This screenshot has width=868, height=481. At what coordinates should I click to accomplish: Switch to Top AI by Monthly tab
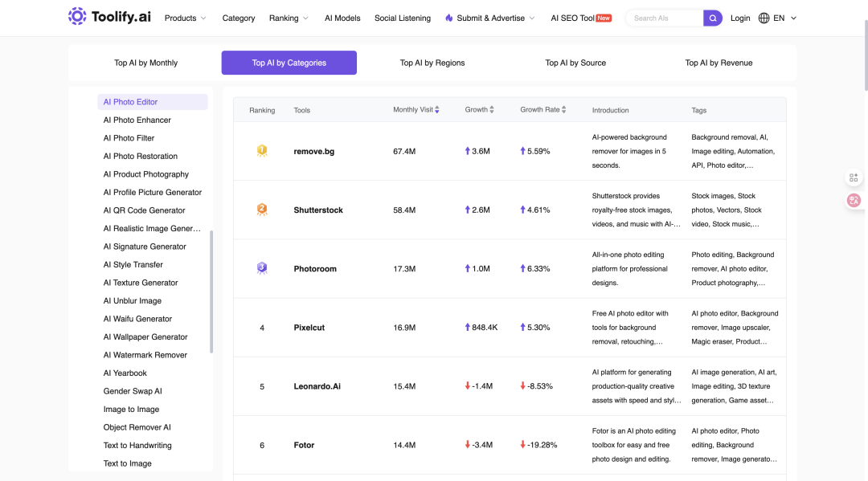[x=146, y=63]
